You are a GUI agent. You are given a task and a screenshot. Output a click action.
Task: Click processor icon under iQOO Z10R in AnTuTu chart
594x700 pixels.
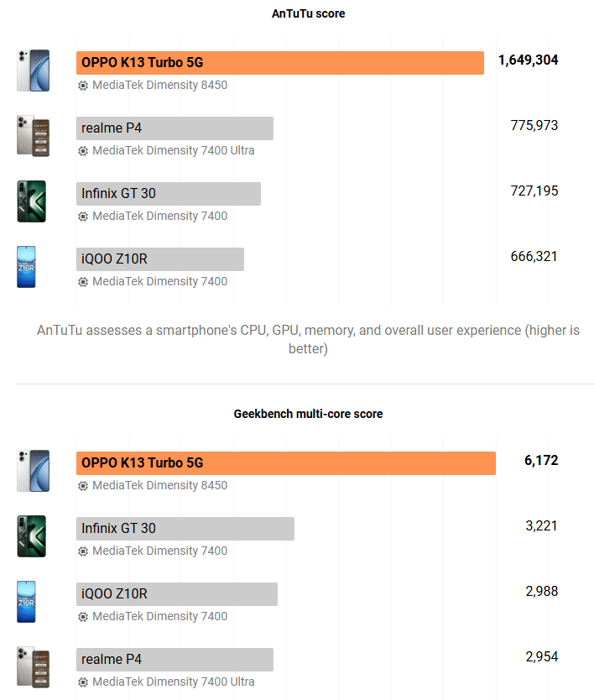[x=83, y=282]
